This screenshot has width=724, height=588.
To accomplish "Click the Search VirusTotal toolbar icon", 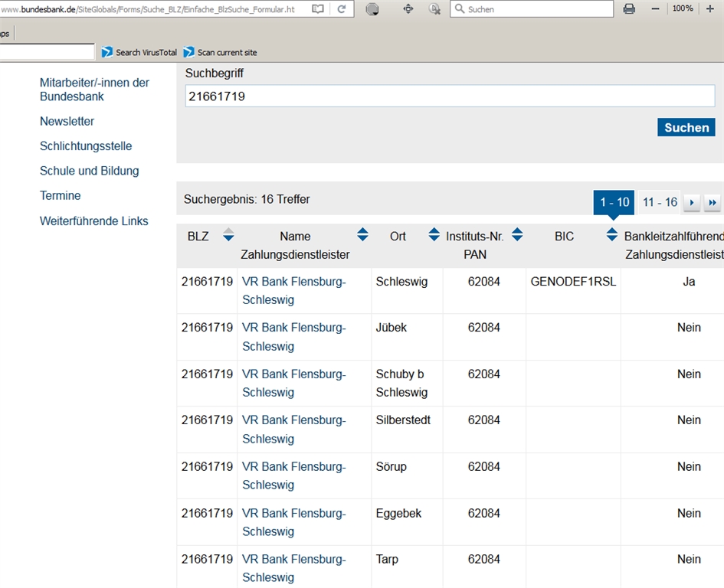I will pos(107,52).
